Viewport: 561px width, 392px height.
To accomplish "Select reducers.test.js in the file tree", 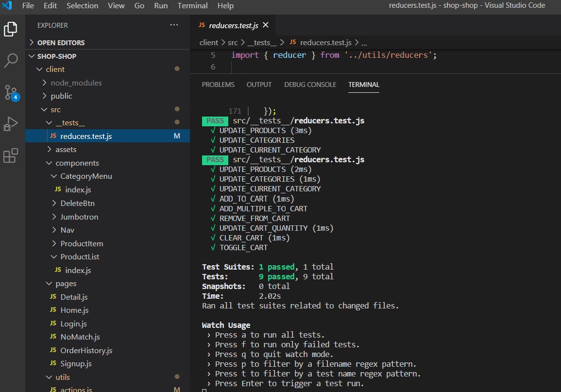I will click(107, 136).
